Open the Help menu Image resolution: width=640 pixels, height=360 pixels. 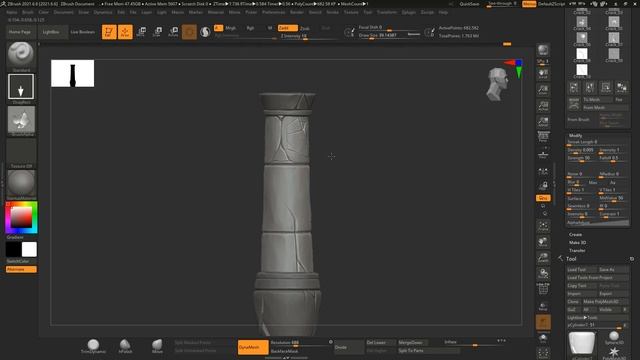click(443, 12)
